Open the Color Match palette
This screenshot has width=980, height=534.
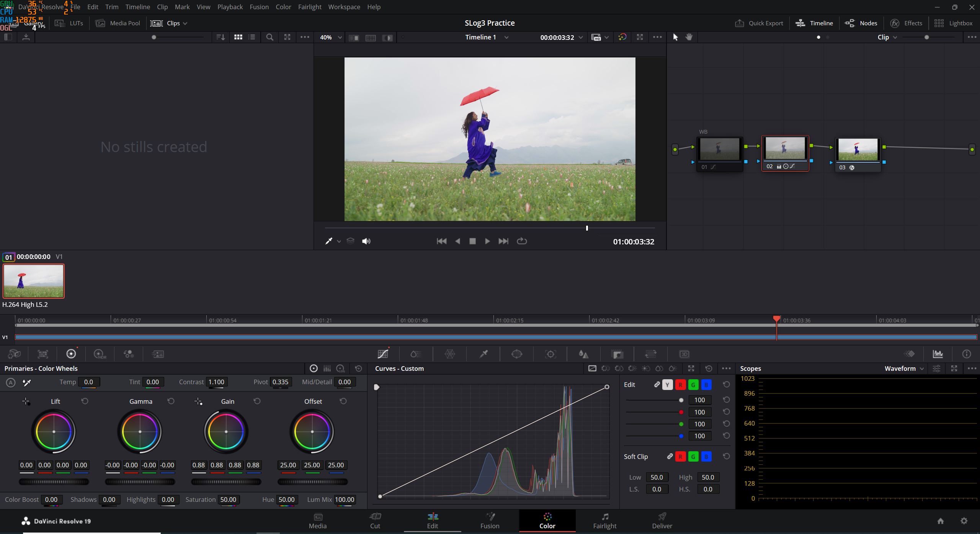pos(42,354)
